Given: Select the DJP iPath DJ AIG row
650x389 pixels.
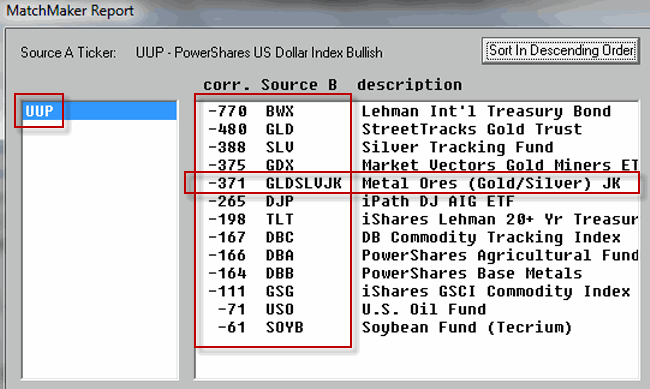Looking at the screenshot, I should (417, 201).
